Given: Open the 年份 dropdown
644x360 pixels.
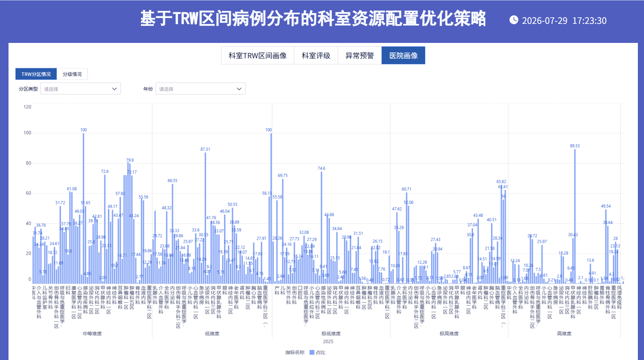Looking at the screenshot, I should click(200, 89).
